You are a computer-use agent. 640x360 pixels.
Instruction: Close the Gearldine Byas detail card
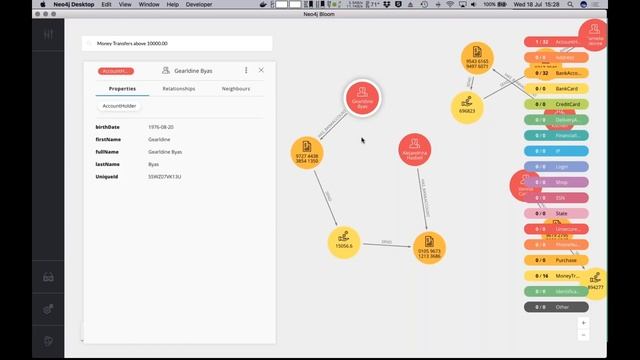point(261,70)
